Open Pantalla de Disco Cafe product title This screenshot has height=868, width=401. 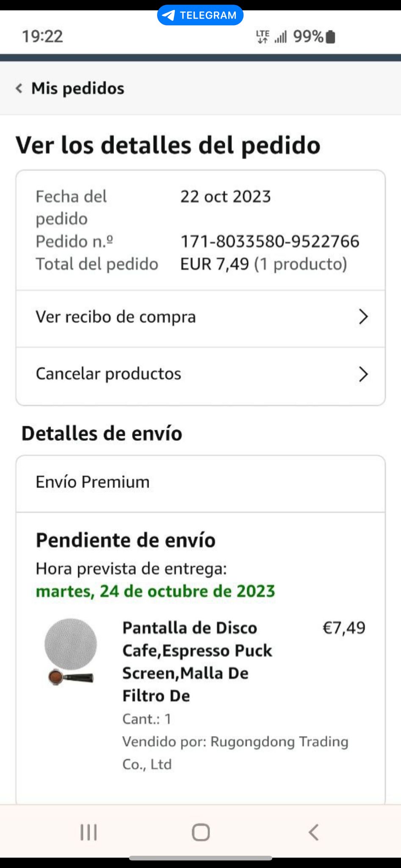tap(197, 662)
